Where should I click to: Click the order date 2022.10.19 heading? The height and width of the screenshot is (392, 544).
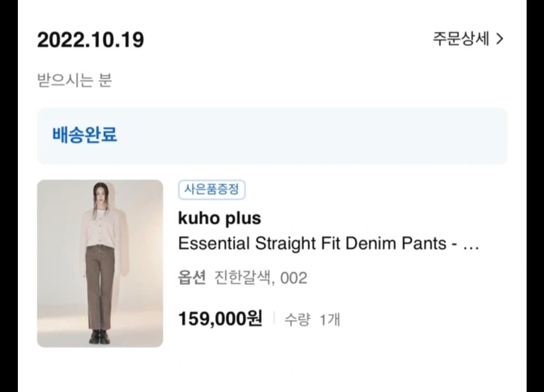pos(90,40)
